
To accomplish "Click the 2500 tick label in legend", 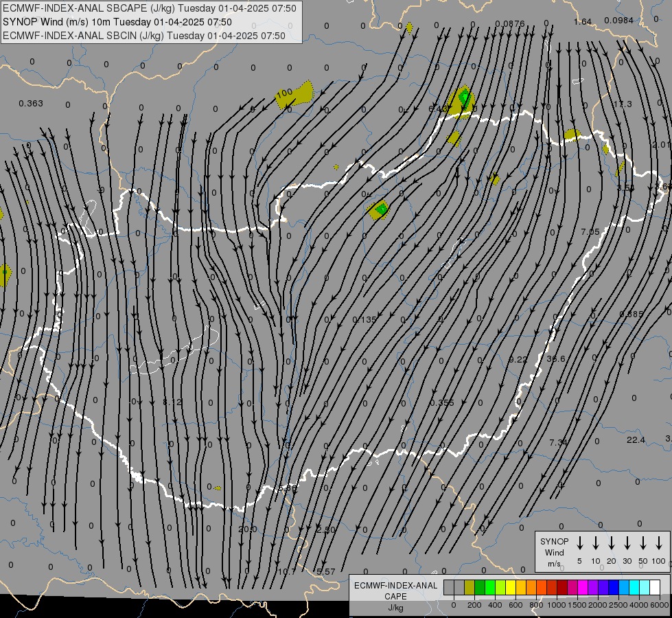I will [618, 605].
